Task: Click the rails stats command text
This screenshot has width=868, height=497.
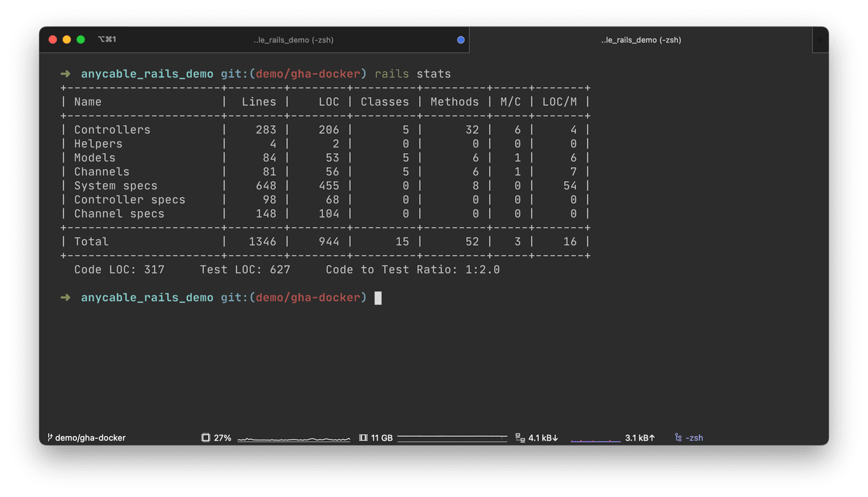Action: pos(412,73)
